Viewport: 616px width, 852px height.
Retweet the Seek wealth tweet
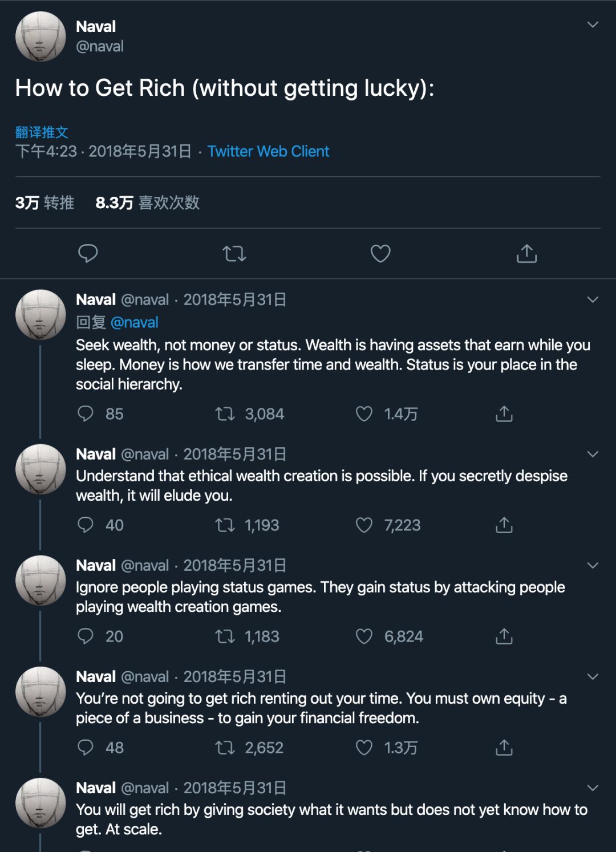225,414
